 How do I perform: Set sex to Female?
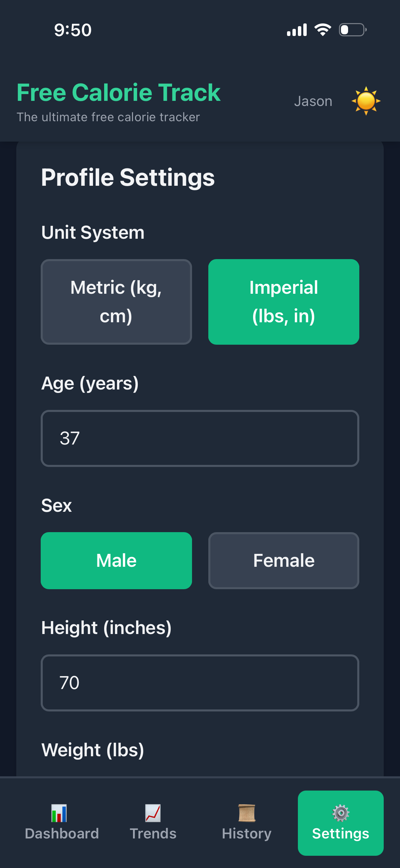tap(284, 560)
